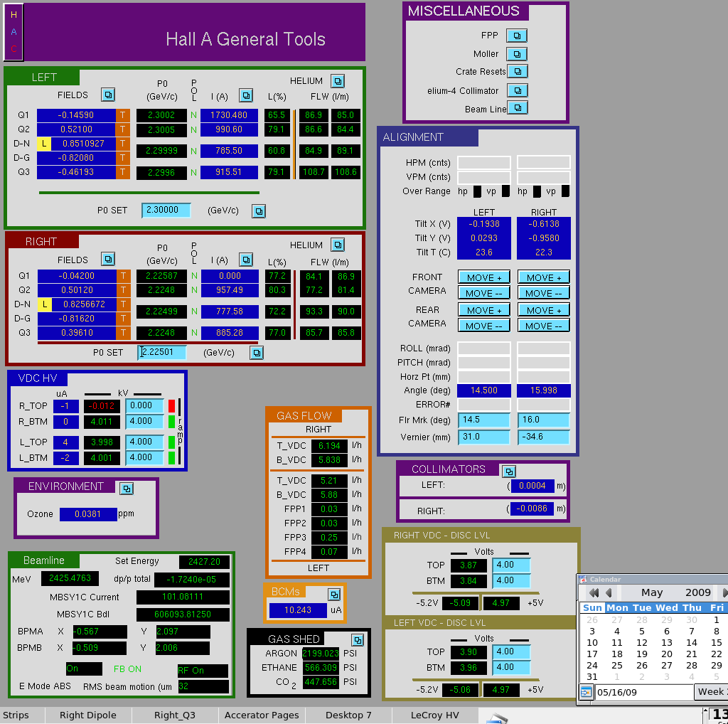Click LEFT Flr Mrk 14.5 field
The width and height of the screenshot is (728, 724).
pos(484,420)
